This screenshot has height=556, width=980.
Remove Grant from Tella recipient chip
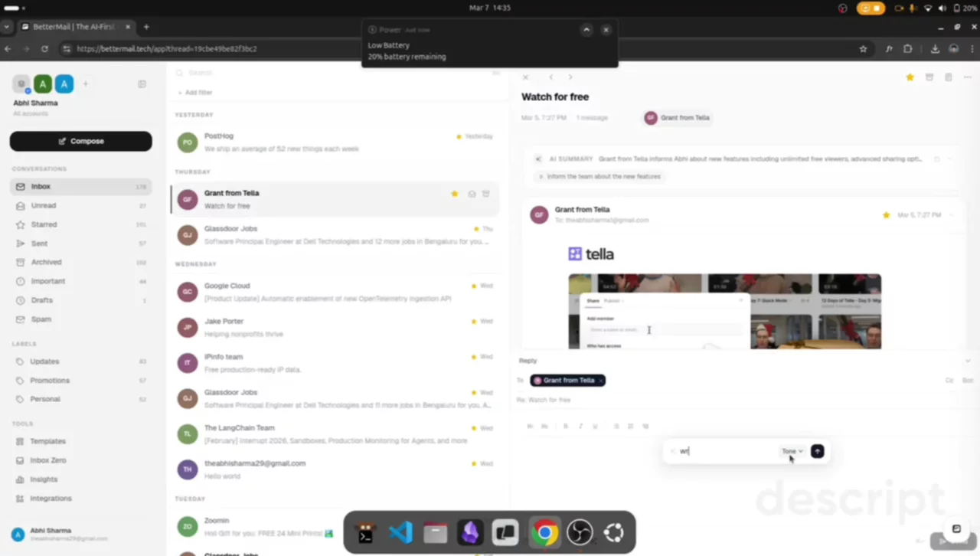[600, 381]
